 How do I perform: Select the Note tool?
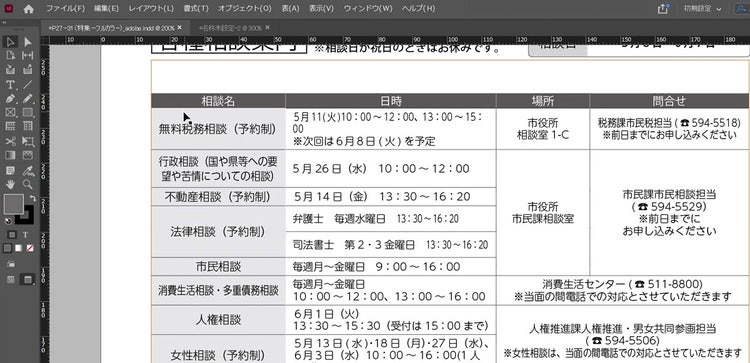pos(10,170)
